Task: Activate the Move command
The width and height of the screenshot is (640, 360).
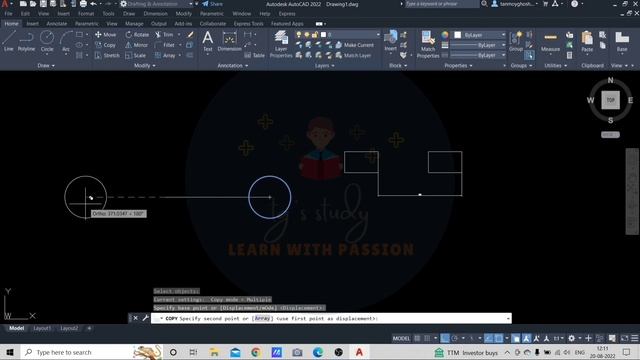Action: (106, 35)
